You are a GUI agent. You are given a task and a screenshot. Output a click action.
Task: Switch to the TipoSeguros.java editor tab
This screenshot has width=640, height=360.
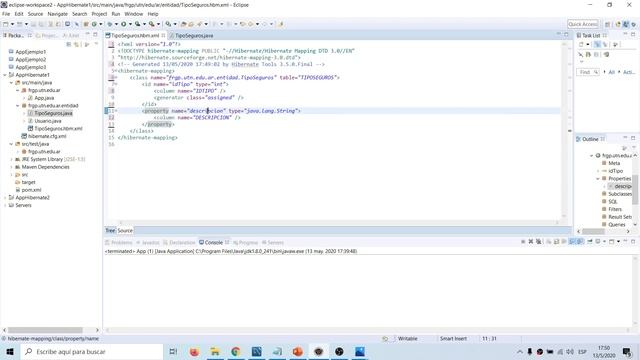[x=191, y=36]
